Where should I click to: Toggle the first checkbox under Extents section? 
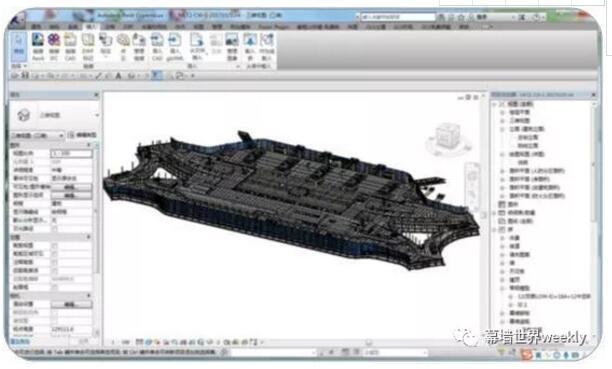(x=54, y=246)
